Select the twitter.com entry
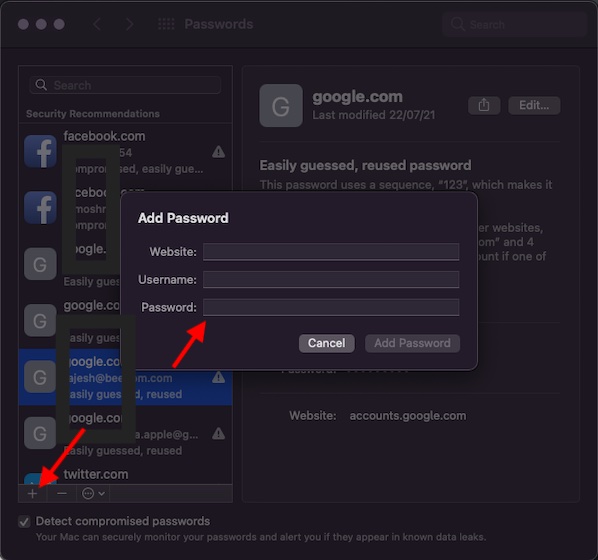 pos(125,475)
